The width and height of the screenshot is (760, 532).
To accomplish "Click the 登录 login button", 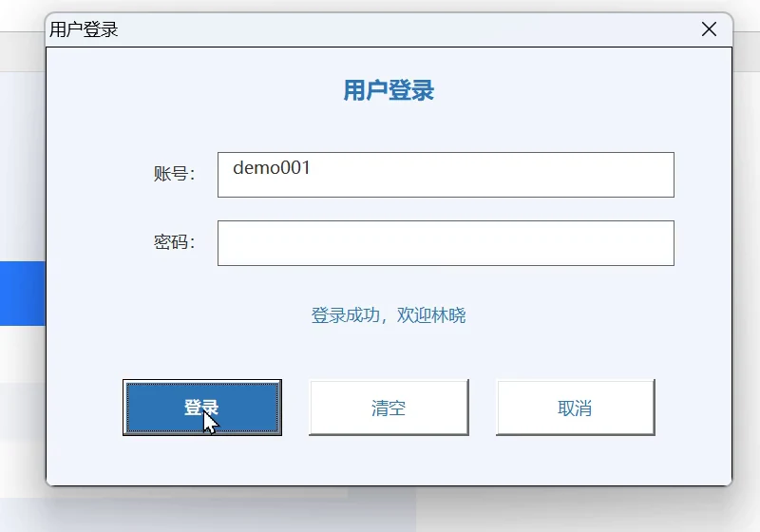I will pos(202,408).
